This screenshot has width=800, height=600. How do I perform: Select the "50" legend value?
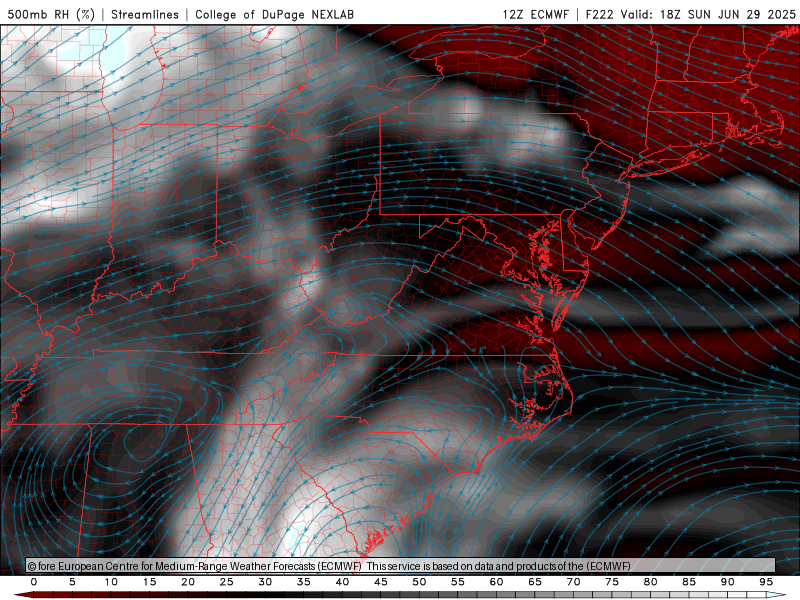coord(419,582)
